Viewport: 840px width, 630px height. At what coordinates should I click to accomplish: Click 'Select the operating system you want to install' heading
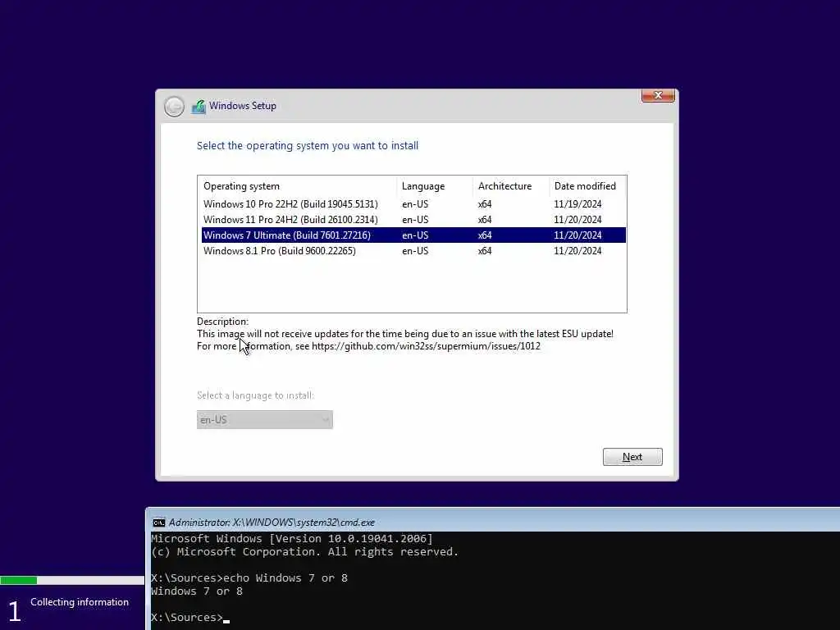tap(308, 146)
